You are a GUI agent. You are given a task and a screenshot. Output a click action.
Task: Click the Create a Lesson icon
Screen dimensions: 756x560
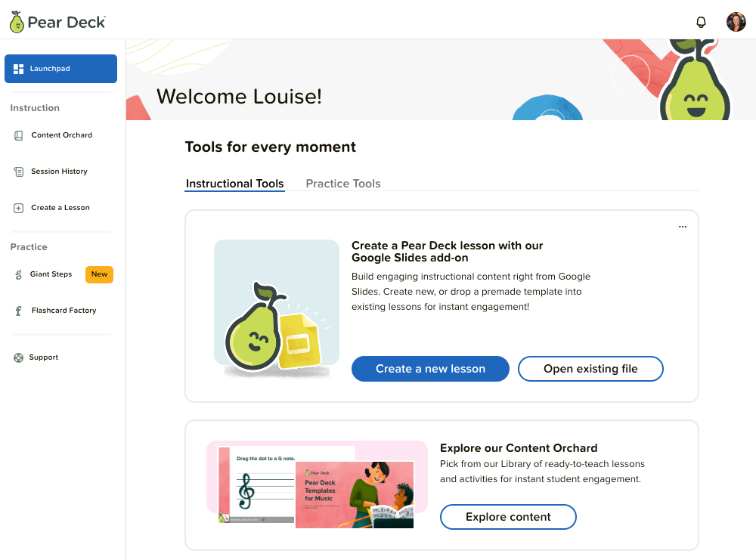pyautogui.click(x=18, y=207)
